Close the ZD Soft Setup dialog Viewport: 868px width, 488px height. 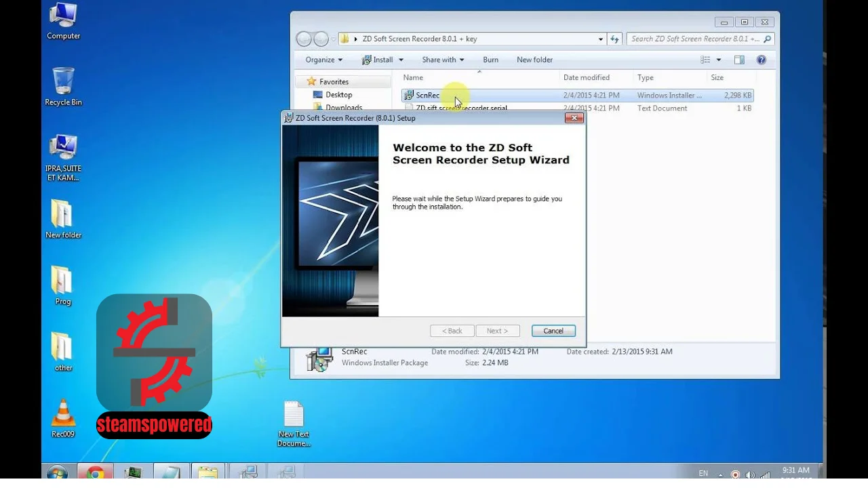click(x=574, y=118)
